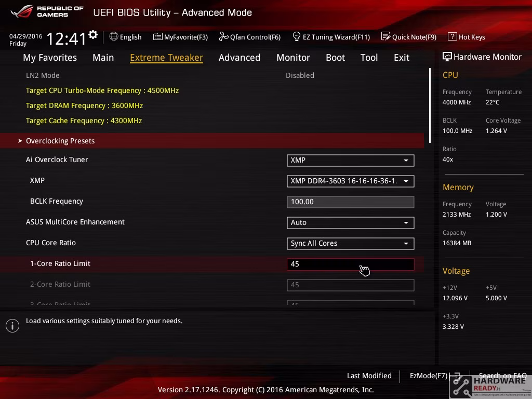The image size is (532, 399).
Task: Open Qfan Control fan icon
Action: click(223, 37)
